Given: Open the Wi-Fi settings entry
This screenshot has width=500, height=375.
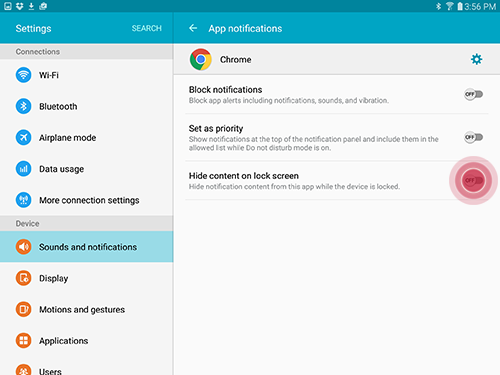Looking at the screenshot, I should pos(87,75).
